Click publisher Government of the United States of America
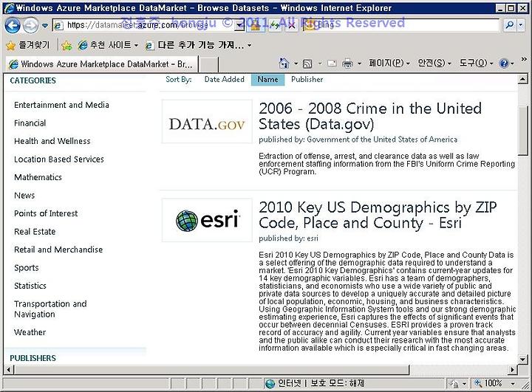 tap(382, 140)
